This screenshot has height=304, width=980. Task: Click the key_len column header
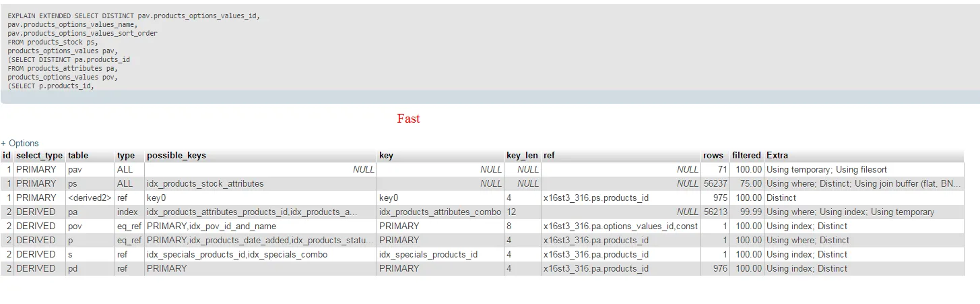[522, 155]
